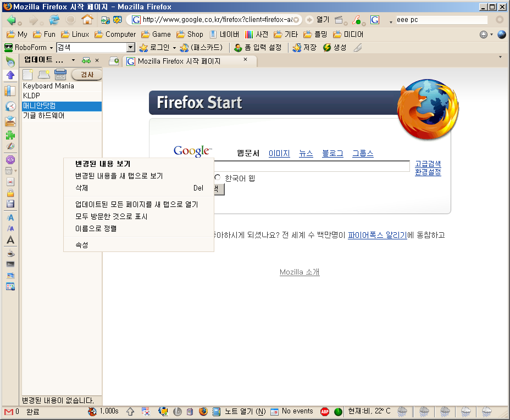Image resolution: width=510 pixels, height=420 pixels.
Task: Open the add-ons puzzle piece icon
Action: point(10,135)
